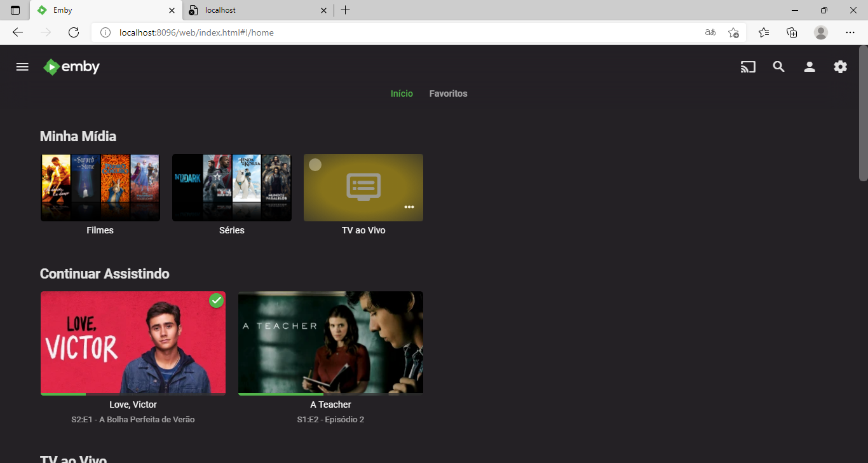Open the Emby hamburger menu
The width and height of the screenshot is (868, 463).
click(22, 67)
